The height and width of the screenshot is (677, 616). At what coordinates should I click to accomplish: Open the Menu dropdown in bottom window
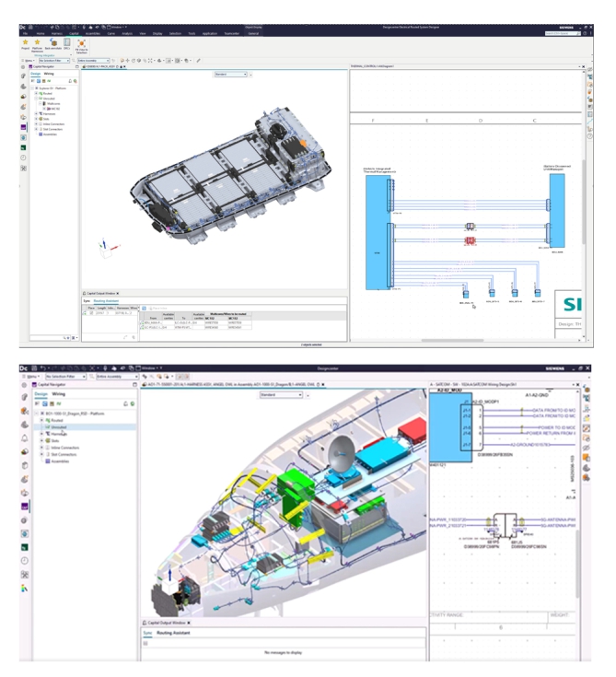(32, 377)
